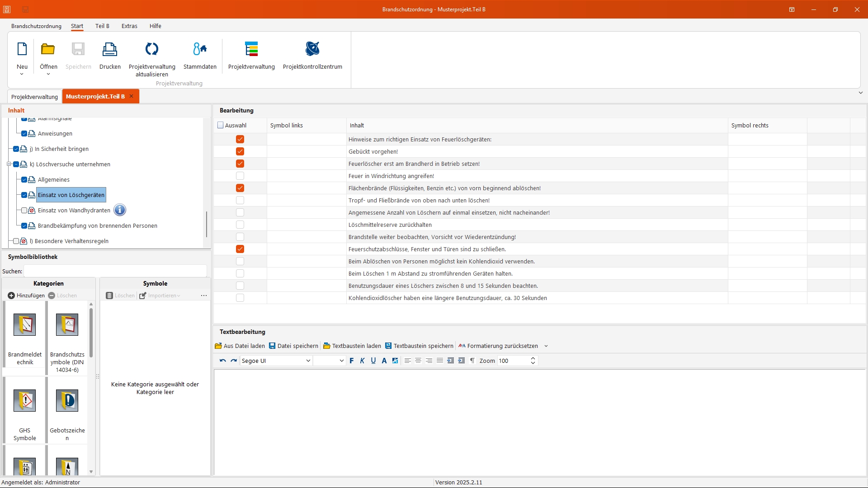Uncheck the 'Gebückt vorgehen!' row checkbox
The image size is (868, 488).
(x=240, y=151)
